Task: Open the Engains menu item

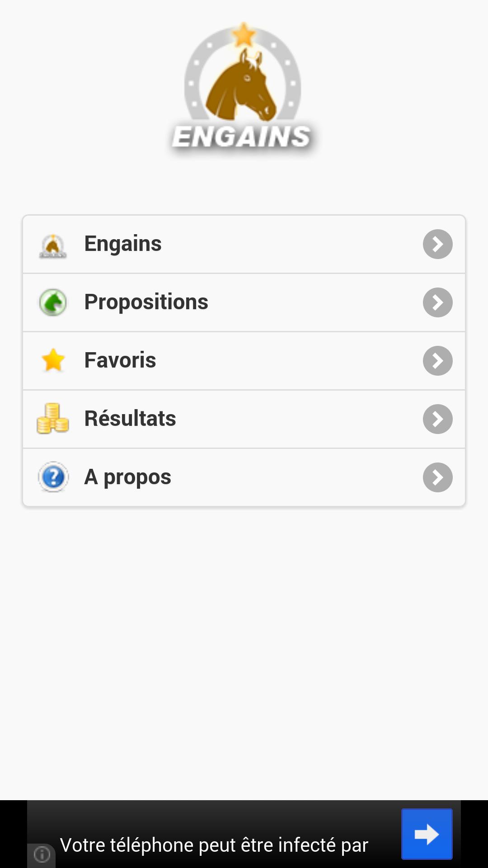Action: point(123,244)
